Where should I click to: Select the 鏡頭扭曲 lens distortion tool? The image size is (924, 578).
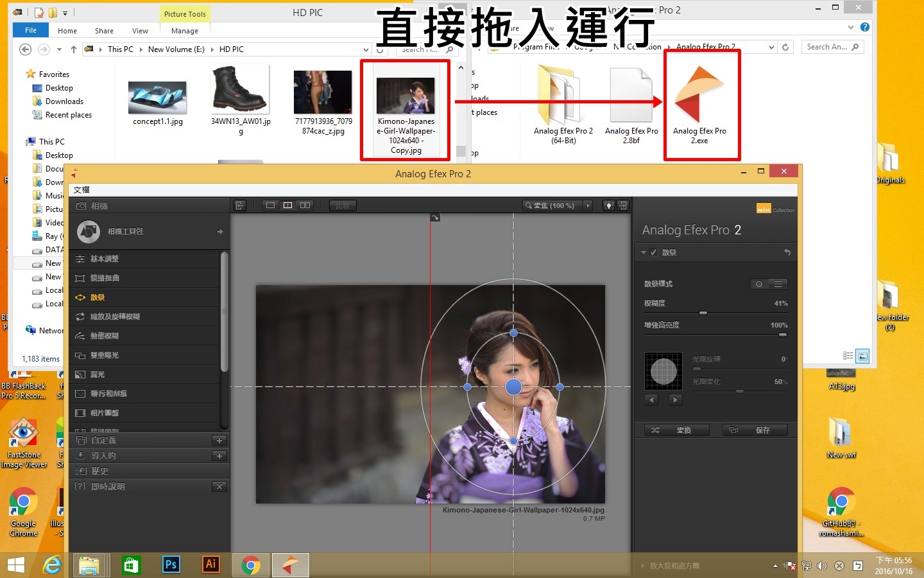pos(144,278)
